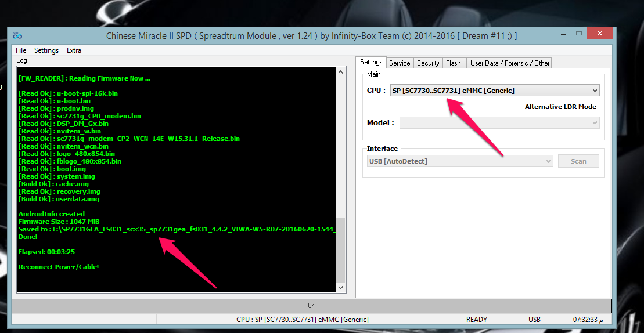This screenshot has height=333, width=644.
Task: Click the log vertical scrollbar thumb
Action: pos(340,250)
